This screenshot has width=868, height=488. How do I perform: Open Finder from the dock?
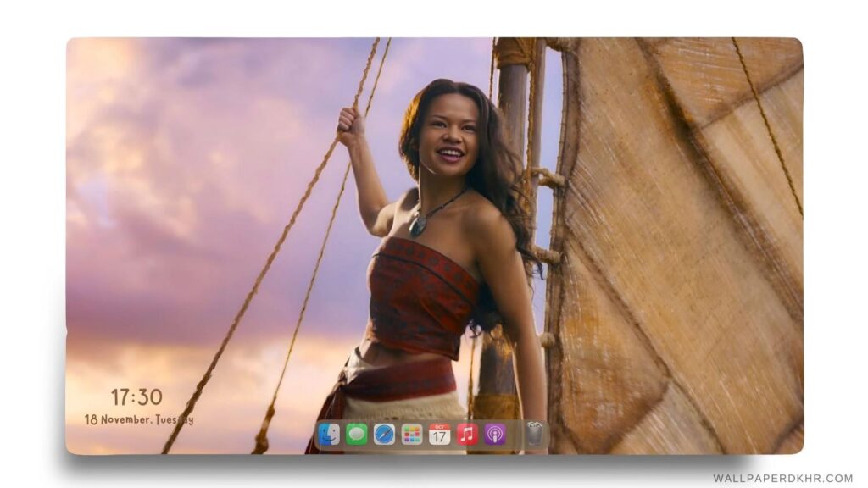tap(329, 435)
